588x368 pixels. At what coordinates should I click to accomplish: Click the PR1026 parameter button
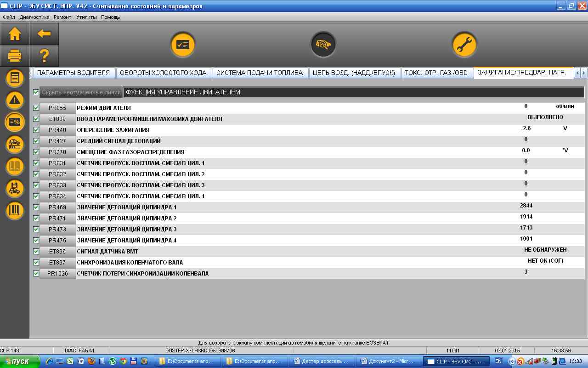tap(57, 274)
